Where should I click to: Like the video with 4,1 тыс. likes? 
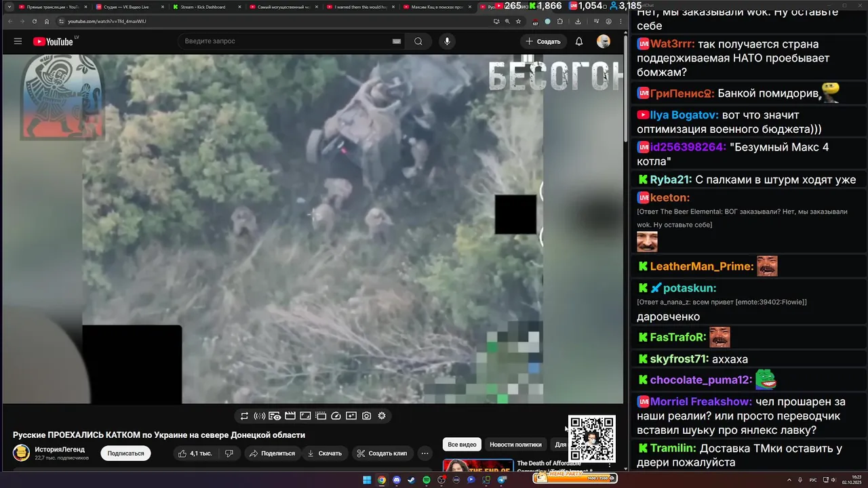tap(195, 453)
